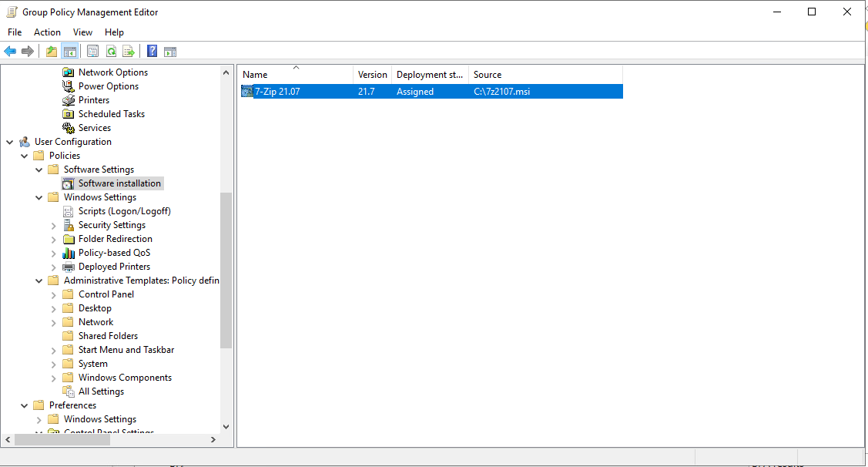
Task: Click the Folder Redirection icon
Action: (68, 239)
